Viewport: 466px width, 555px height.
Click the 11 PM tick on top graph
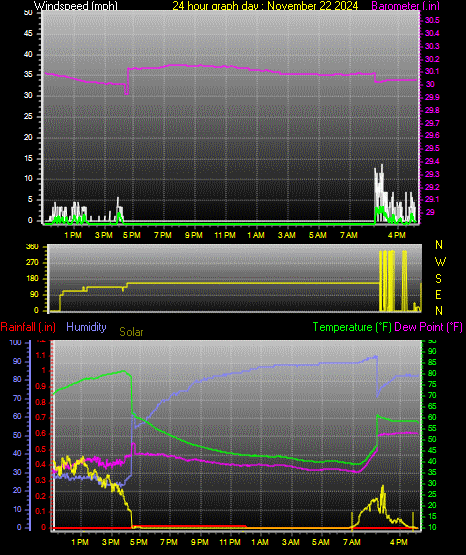225,235
